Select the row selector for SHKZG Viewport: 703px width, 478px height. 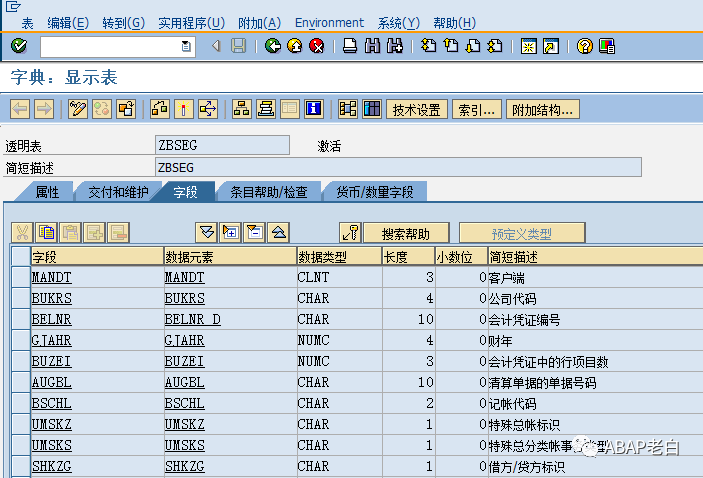(x=21, y=466)
